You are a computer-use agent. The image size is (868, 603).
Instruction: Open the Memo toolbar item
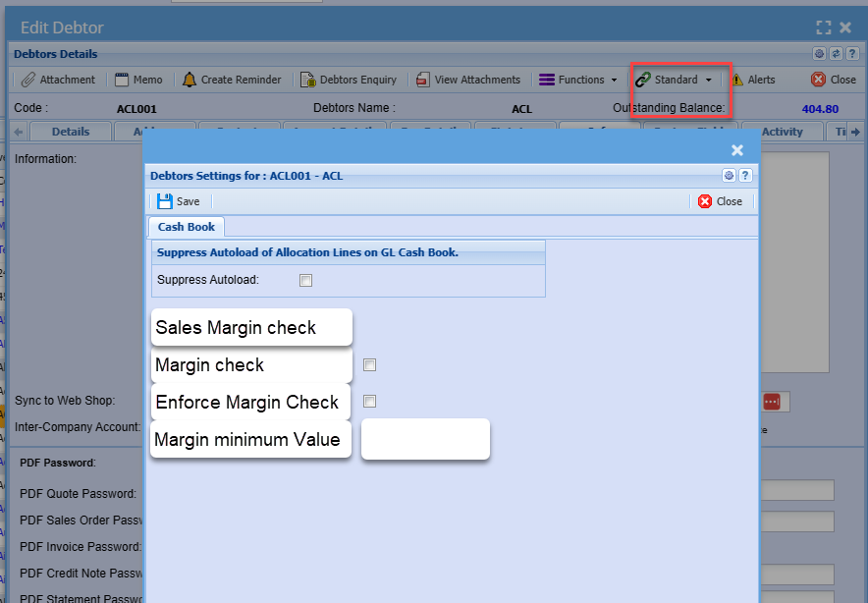pos(138,80)
